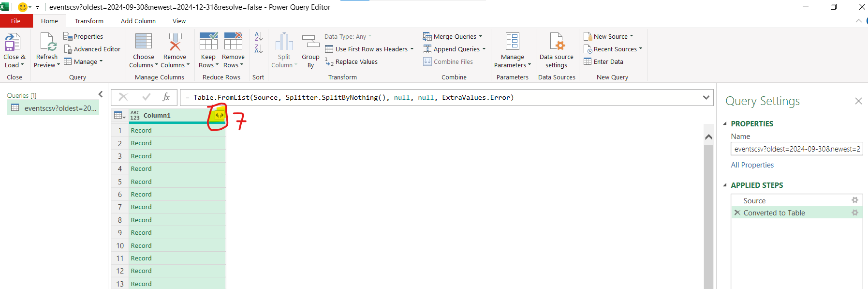Image resolution: width=868 pixels, height=289 pixels.
Task: Click the Remove Columns icon
Action: point(175,42)
